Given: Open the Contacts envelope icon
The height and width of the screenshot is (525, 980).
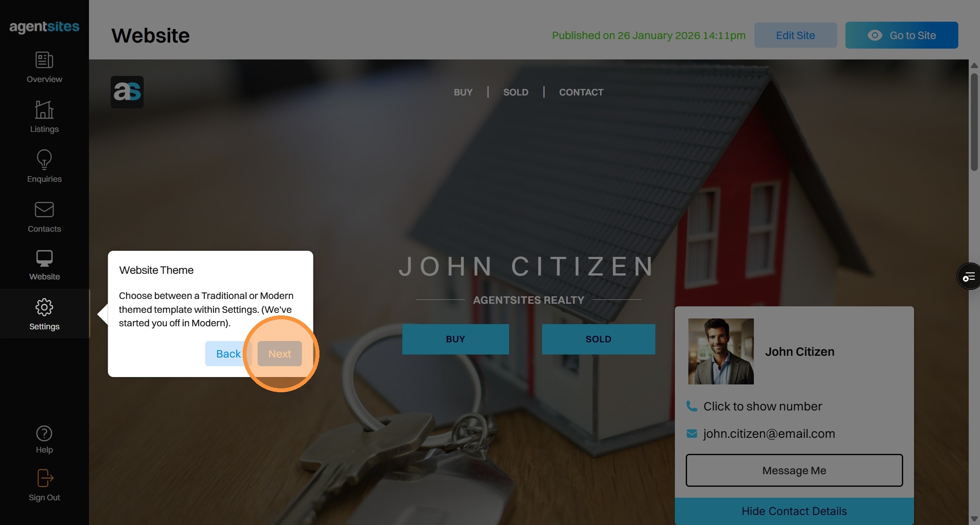Looking at the screenshot, I should click(x=44, y=210).
